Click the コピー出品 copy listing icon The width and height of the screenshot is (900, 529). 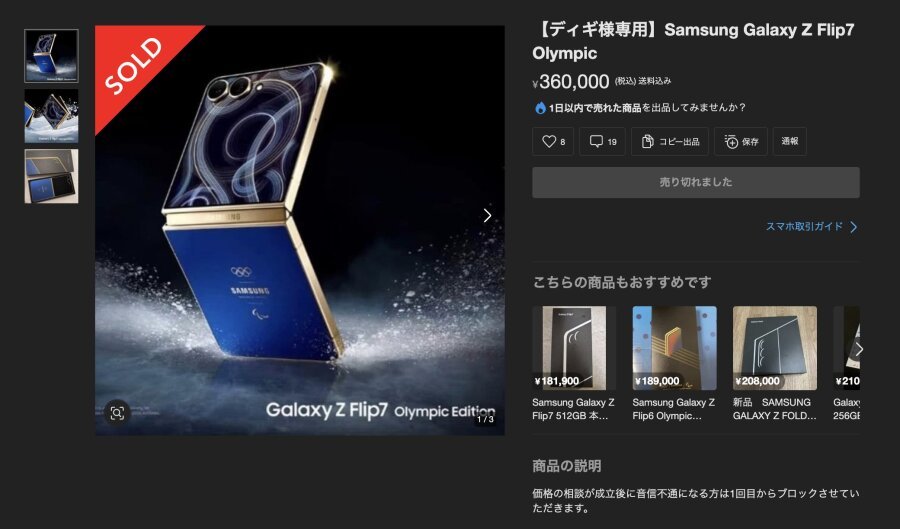(647, 141)
